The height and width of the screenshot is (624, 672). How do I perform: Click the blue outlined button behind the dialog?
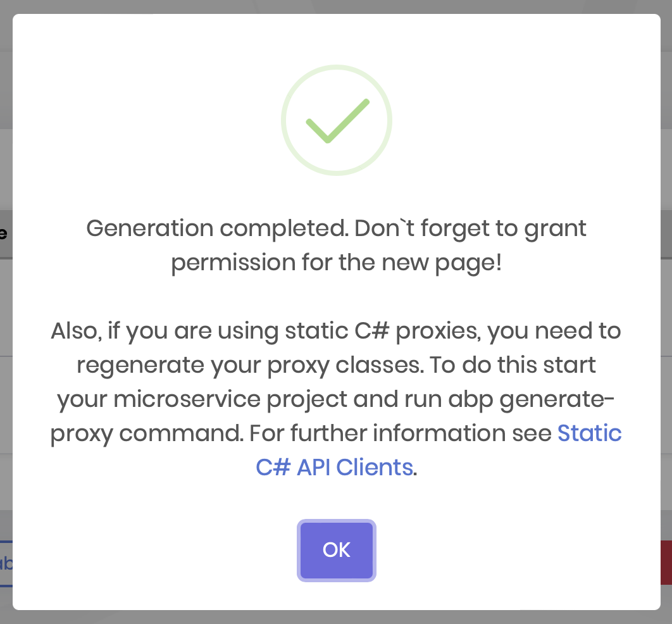pos(6,563)
